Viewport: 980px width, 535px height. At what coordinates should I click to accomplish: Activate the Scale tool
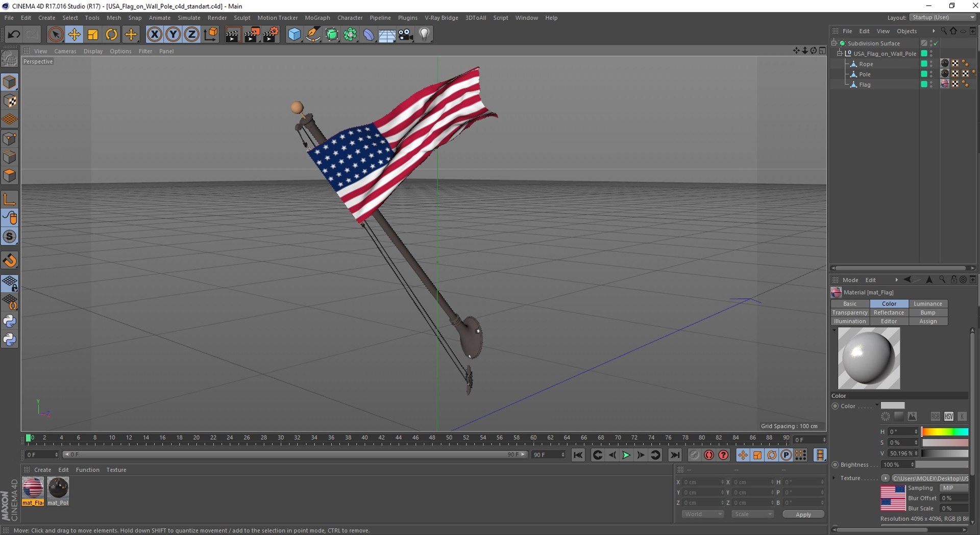click(x=93, y=34)
